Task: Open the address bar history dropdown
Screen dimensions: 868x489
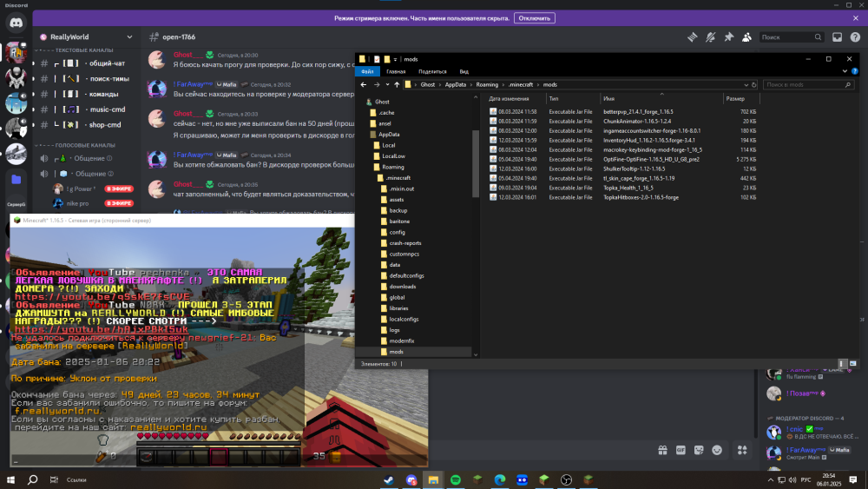Action: [x=746, y=85]
